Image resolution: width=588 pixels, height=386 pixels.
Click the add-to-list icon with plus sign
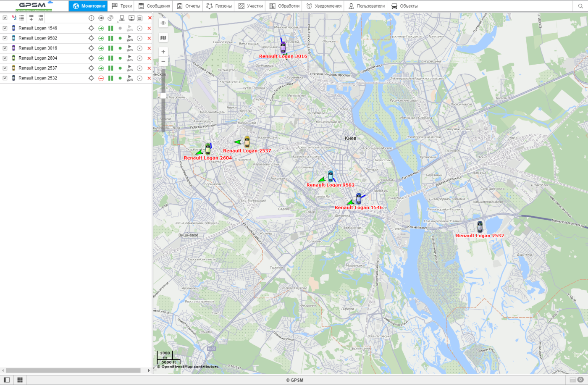31,18
